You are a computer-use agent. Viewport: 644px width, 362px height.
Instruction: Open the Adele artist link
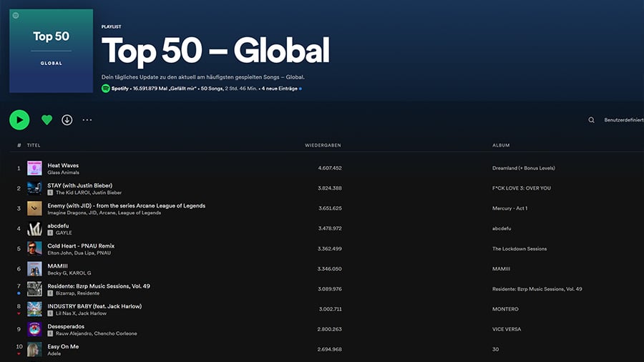(x=54, y=353)
